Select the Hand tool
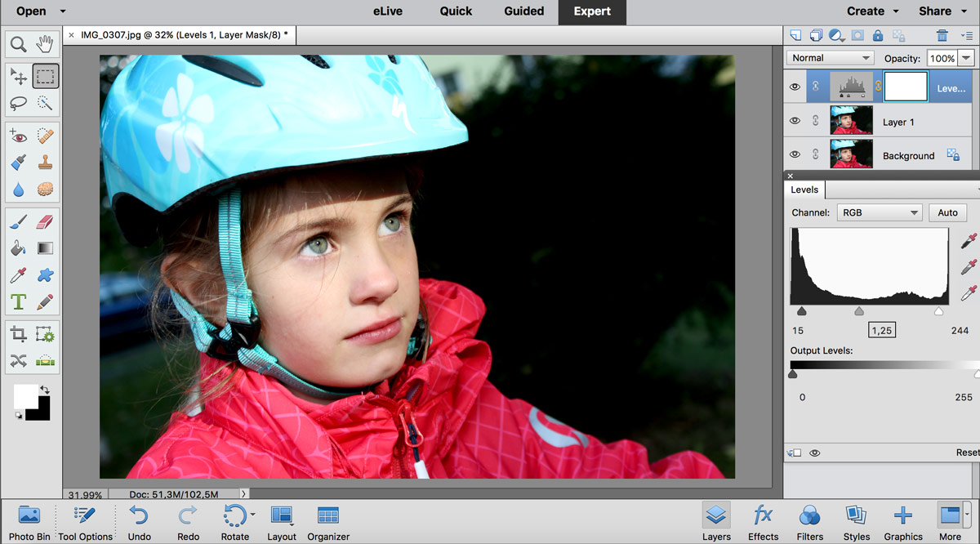 [x=45, y=44]
